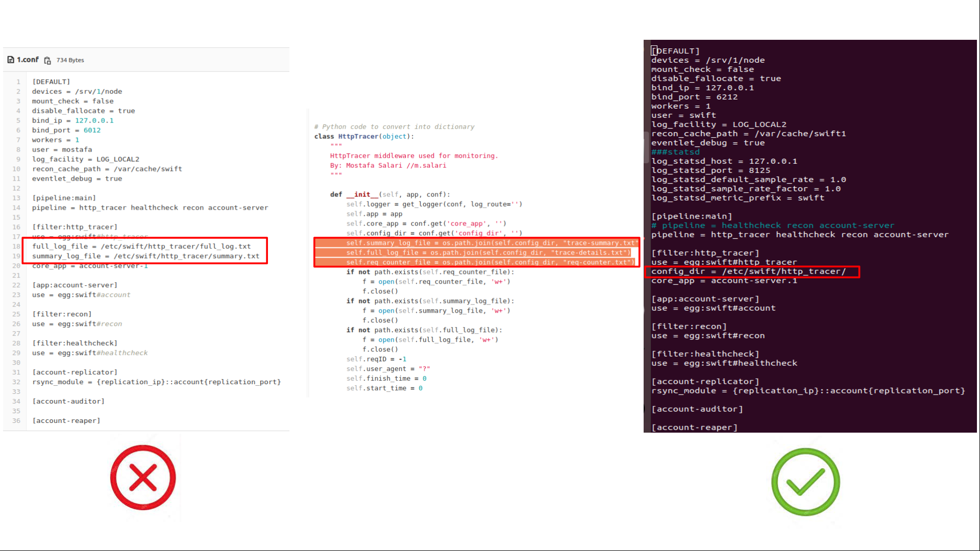Click line number 36 in the gutter
Screen dimensions: 980x551
coord(16,421)
